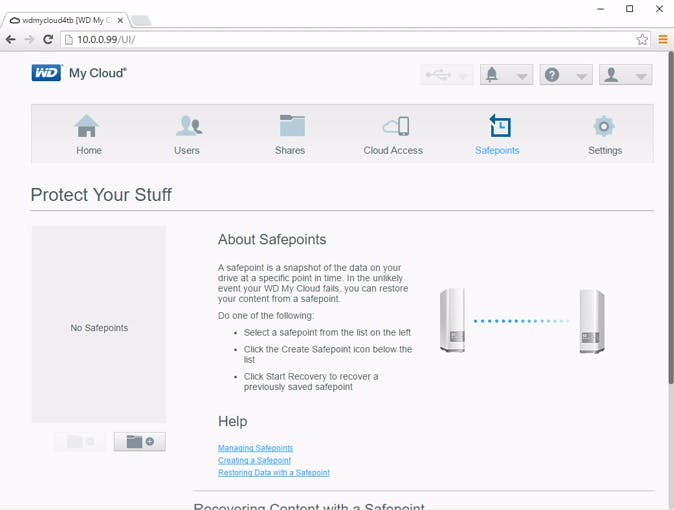This screenshot has width=674, height=510.
Task: Select the Cloud Access tab label
Action: tap(393, 151)
